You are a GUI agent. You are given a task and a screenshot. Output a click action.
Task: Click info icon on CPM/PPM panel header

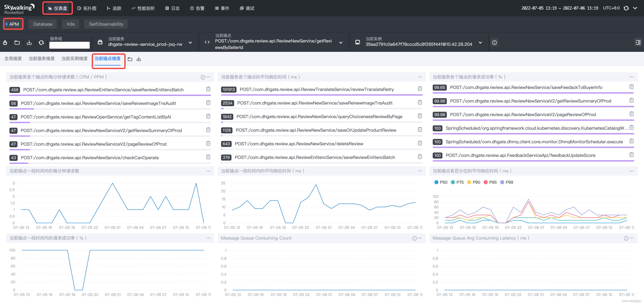pyautogui.click(x=203, y=77)
